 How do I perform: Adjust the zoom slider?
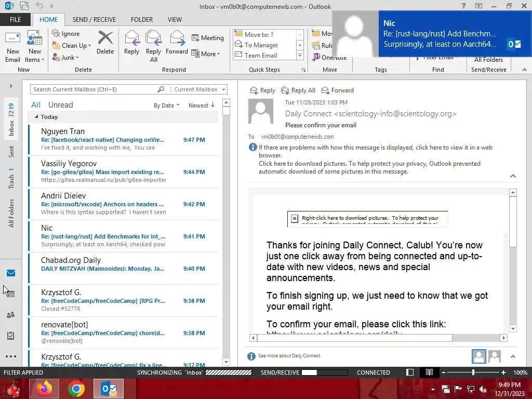[x=473, y=372]
